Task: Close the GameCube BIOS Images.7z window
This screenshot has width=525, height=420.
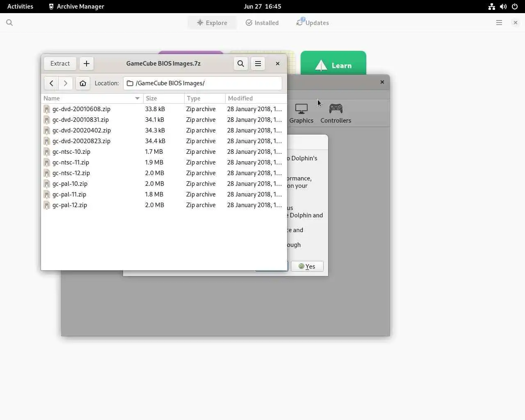Action: point(278,64)
